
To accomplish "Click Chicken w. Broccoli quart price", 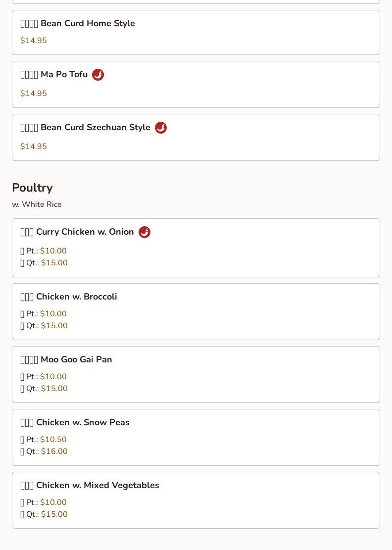I will point(54,326).
